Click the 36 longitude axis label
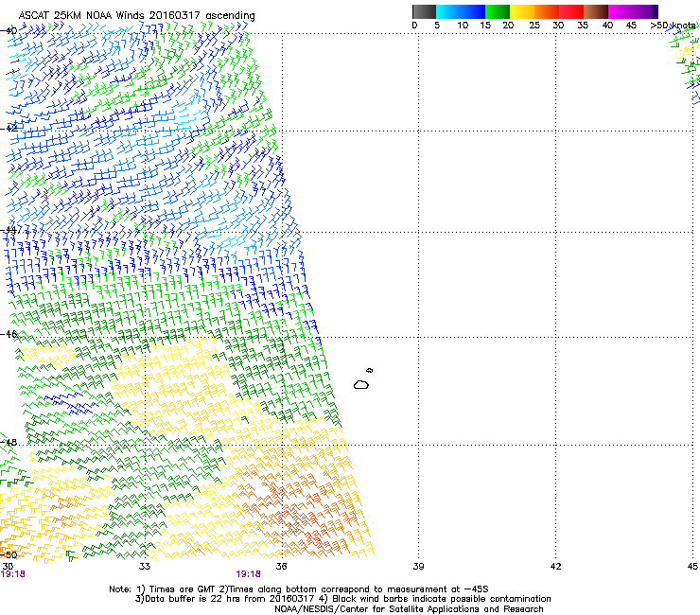 click(282, 567)
